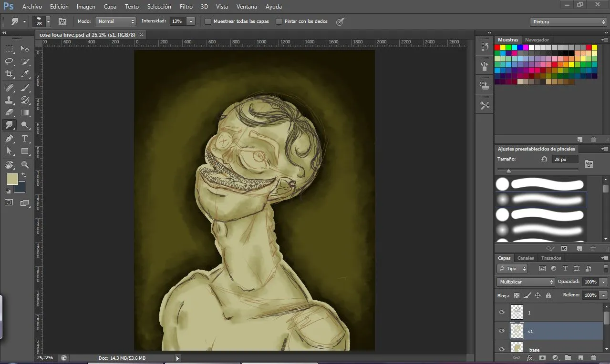Image resolution: width=610 pixels, height=364 pixels.
Task: Hide the base layer with its eye icon
Action: pos(501,349)
